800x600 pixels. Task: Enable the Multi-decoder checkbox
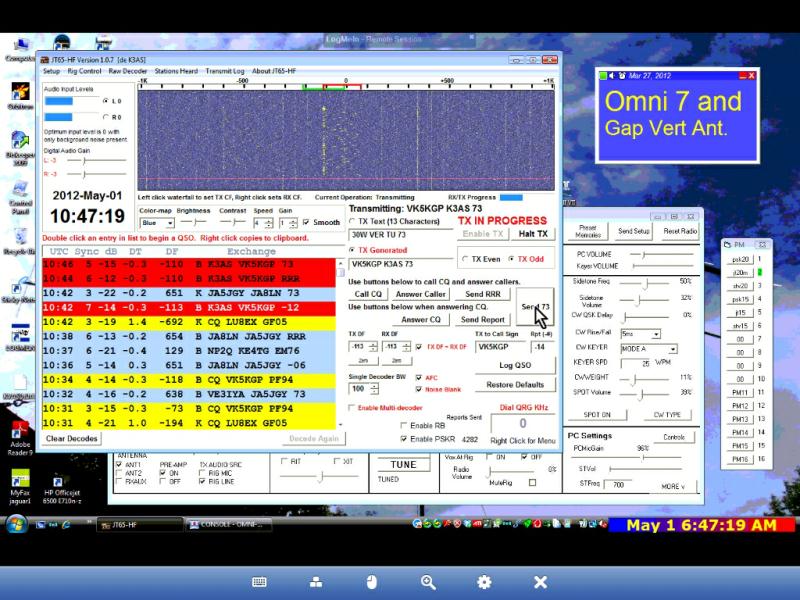click(352, 408)
